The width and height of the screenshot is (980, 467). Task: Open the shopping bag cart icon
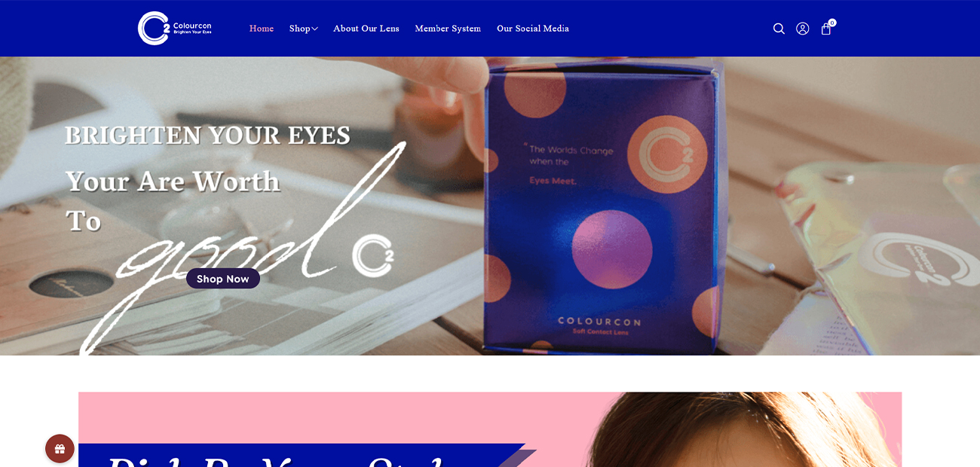coord(825,29)
